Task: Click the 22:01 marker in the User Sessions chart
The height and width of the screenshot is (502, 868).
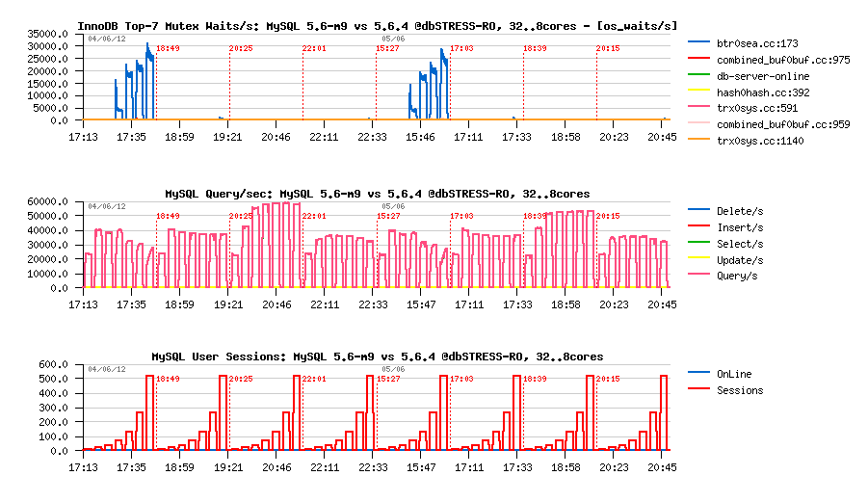Action: pyautogui.click(x=314, y=379)
